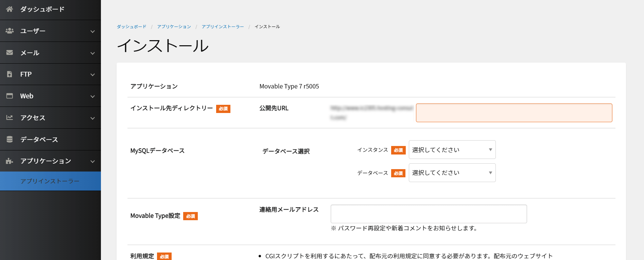644x260 pixels.
Task: Go to アプリケーション breadcrumb link
Action: coord(174,27)
